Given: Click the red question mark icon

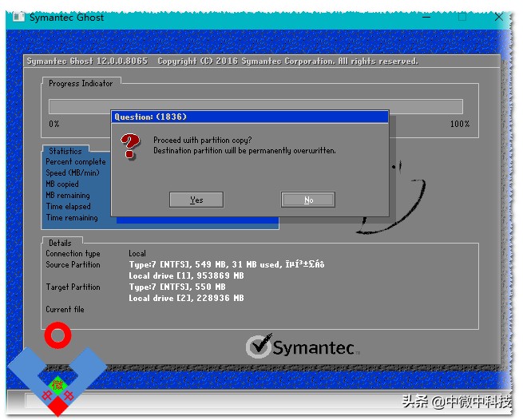Looking at the screenshot, I should (x=129, y=146).
